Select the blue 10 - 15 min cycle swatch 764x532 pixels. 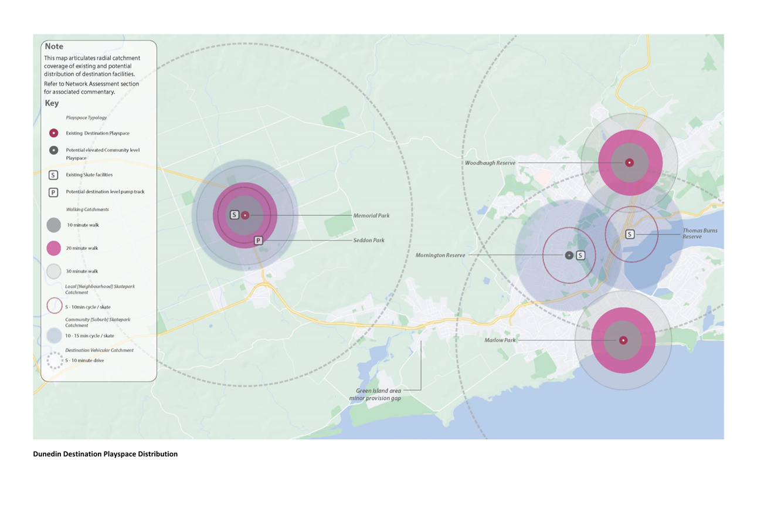[x=53, y=335]
